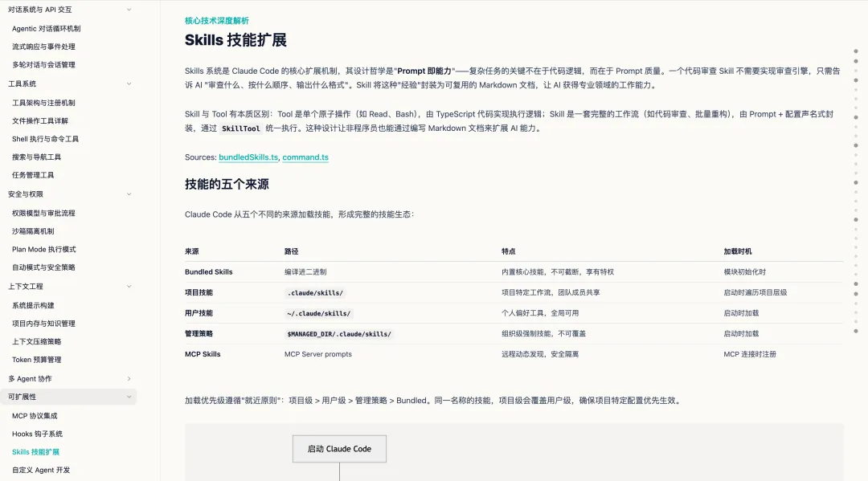868x481 pixels.
Task: Click the 管理策略 table row label
Action: [199, 334]
